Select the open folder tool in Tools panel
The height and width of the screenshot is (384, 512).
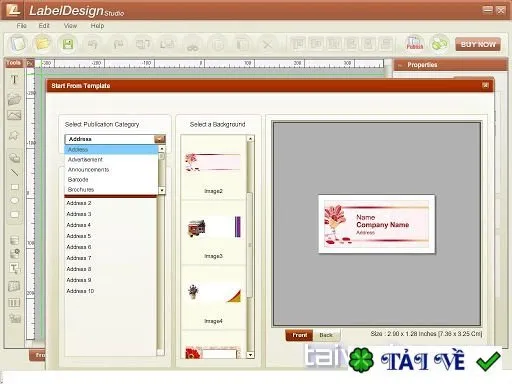coord(14,99)
